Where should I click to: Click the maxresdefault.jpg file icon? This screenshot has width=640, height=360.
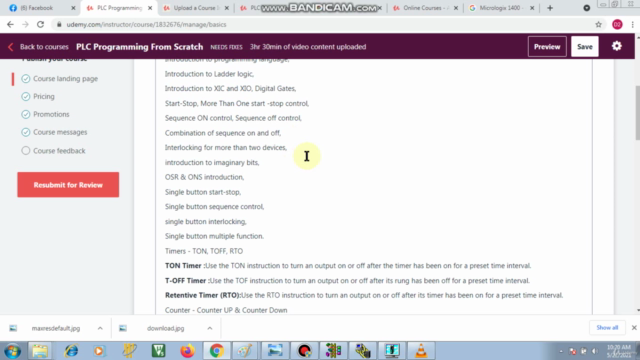(x=13, y=328)
